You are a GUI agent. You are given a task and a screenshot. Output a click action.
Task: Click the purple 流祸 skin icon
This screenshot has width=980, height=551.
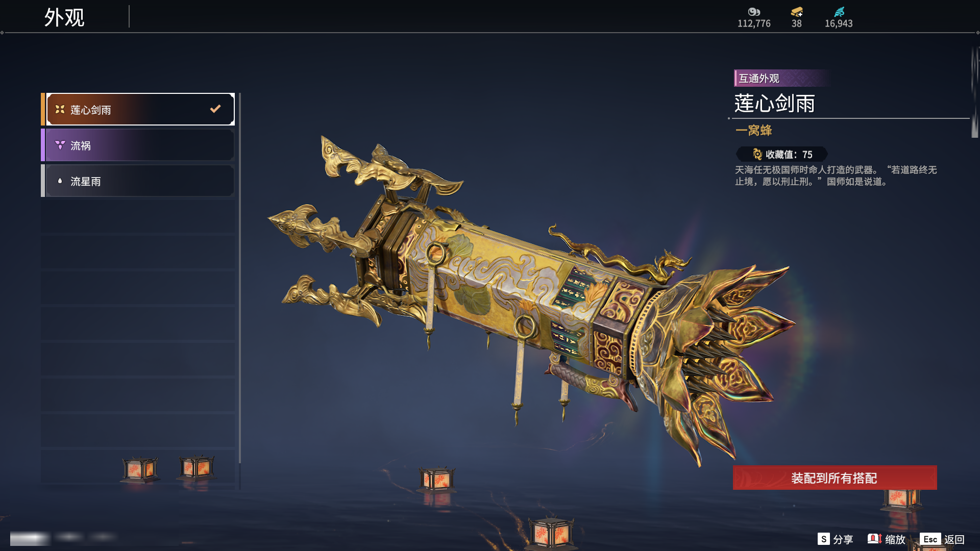tap(60, 145)
